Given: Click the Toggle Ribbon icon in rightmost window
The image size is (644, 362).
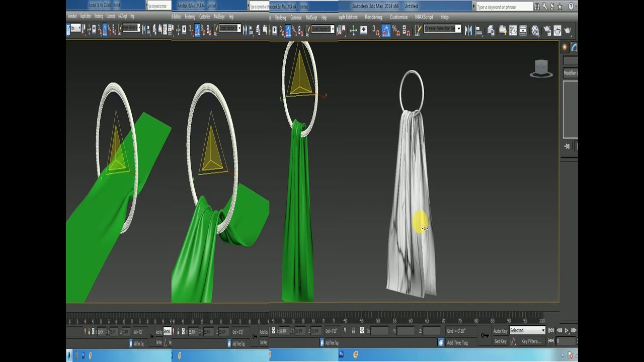Looking at the screenshot, I should [x=503, y=30].
